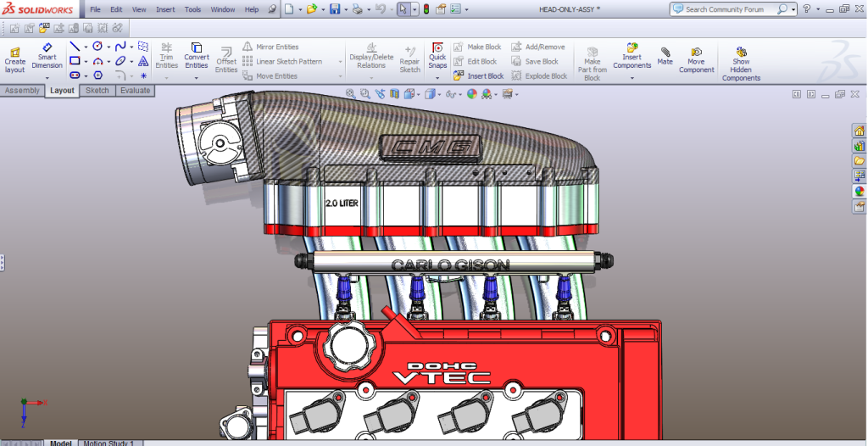This screenshot has width=868, height=446.
Task: Pick the Line sketch tool
Action: point(75,47)
